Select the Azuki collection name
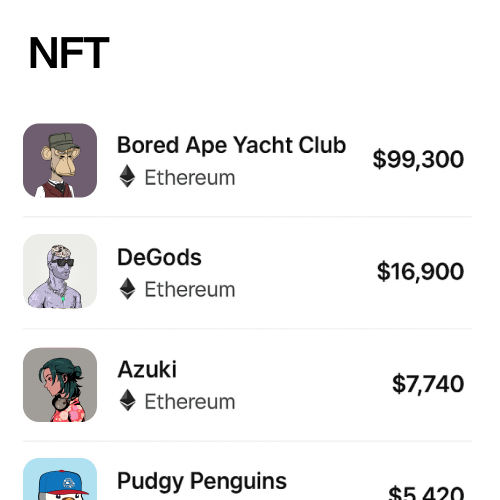The height and width of the screenshot is (500, 500). click(x=147, y=369)
